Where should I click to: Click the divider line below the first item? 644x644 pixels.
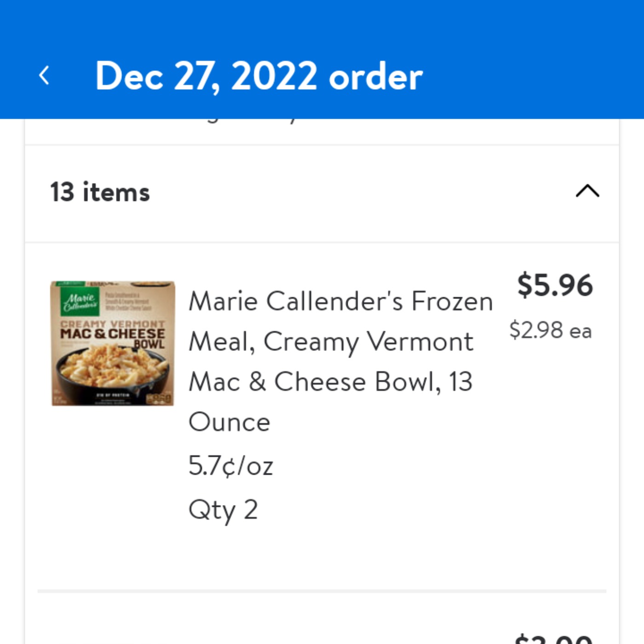[x=322, y=591]
